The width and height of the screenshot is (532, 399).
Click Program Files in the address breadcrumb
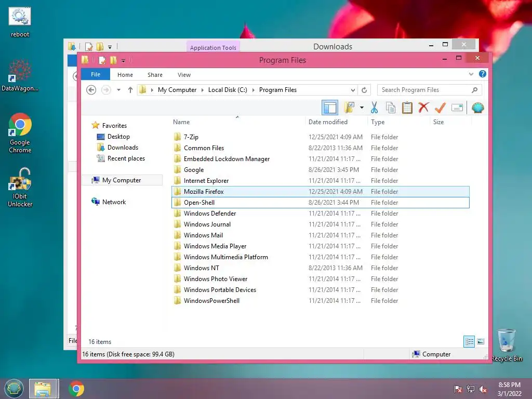point(278,90)
